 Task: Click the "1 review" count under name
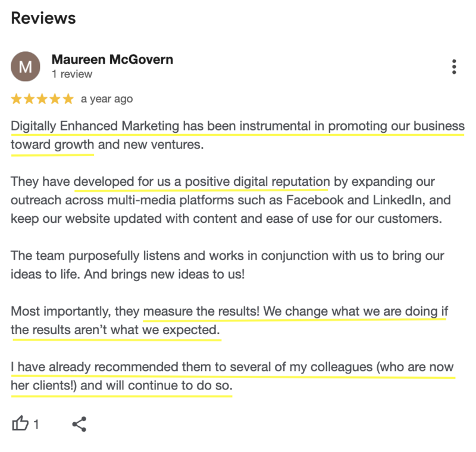(72, 74)
